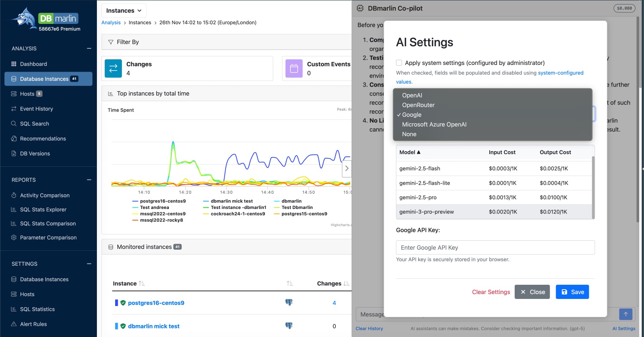Click the Filter By funnel icon
The image size is (644, 337).
point(111,42)
